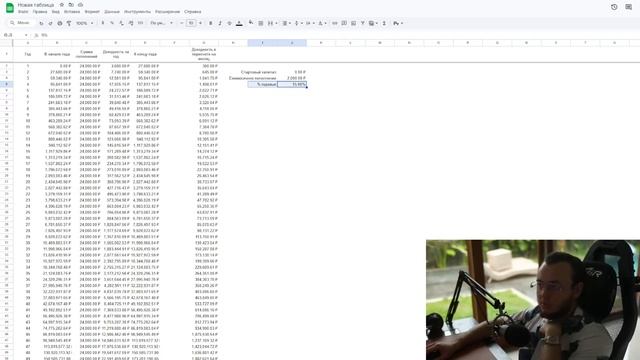The width and height of the screenshot is (640, 360).
Task: Insert a comment from toolbar
Action: tap(344, 23)
